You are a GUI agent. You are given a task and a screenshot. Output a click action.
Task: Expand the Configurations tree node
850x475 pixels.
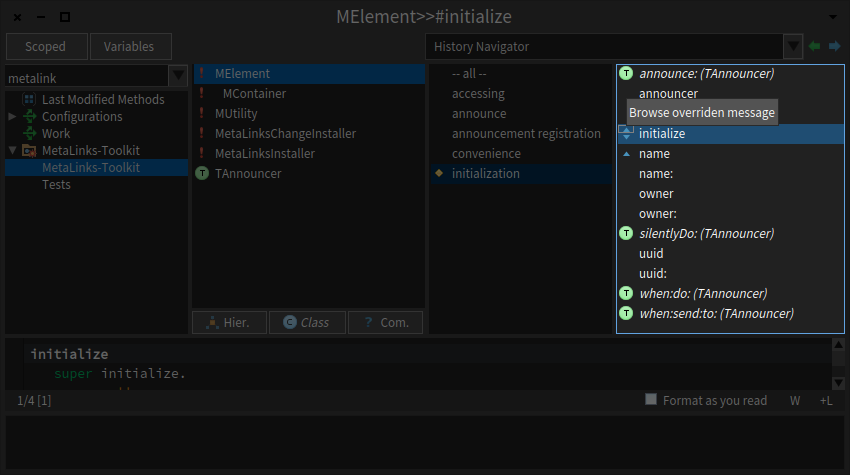tap(12, 116)
